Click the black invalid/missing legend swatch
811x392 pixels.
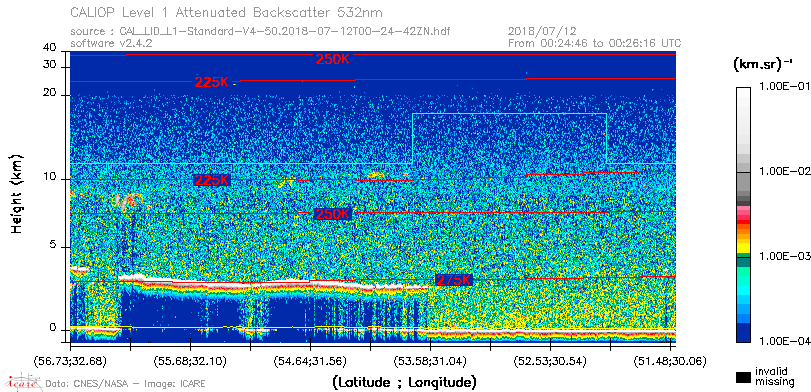[x=743, y=378]
